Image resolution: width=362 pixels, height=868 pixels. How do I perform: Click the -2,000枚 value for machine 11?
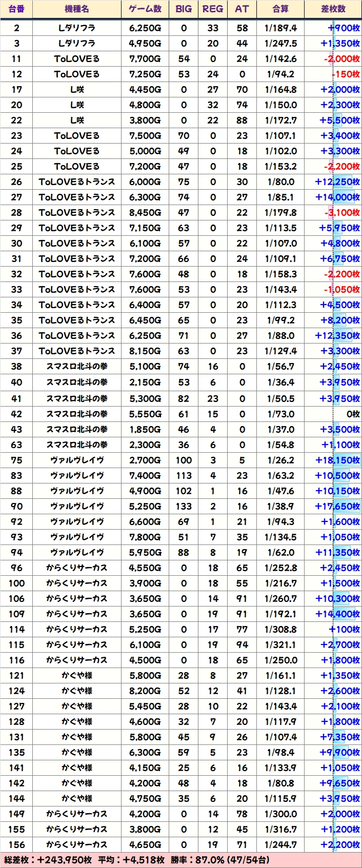click(341, 58)
